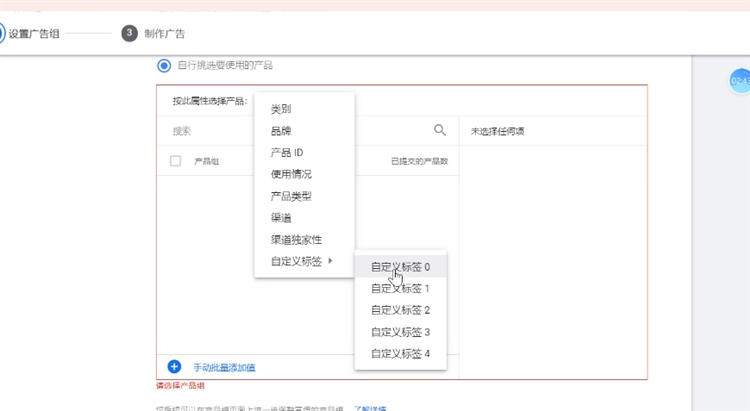Select 渠道独家性 menu option
750x411 pixels.
tap(296, 240)
